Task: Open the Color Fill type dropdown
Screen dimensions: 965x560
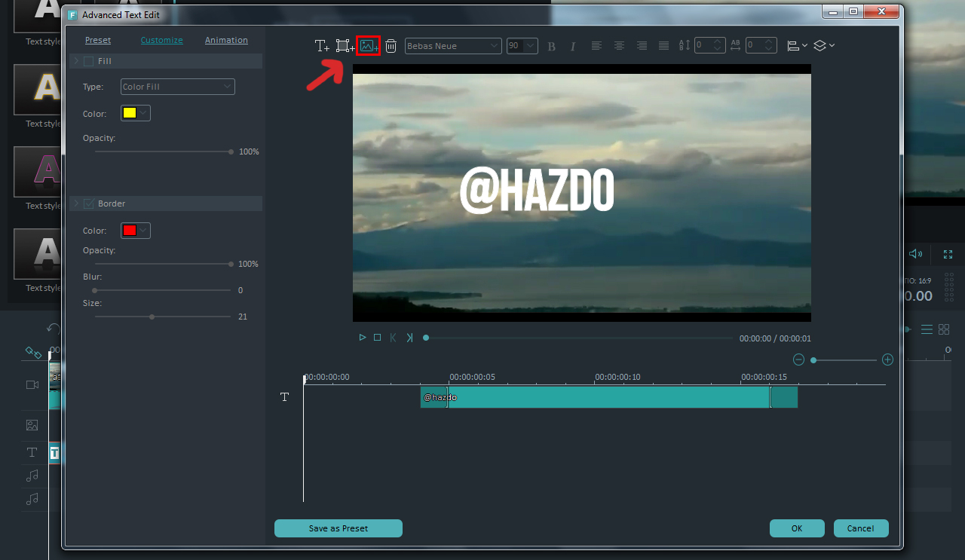Action: 178,87
